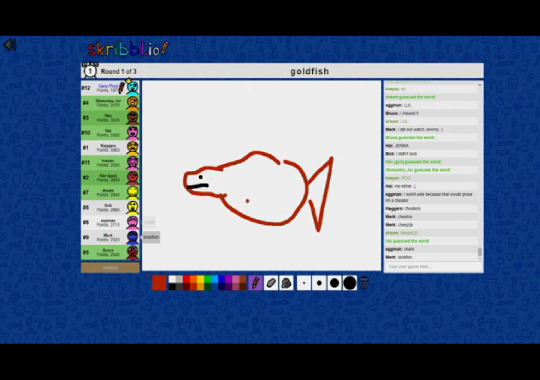Viewport: 540px width, 380px height.
Task: Select the pencil drawing tool
Action: point(255,283)
